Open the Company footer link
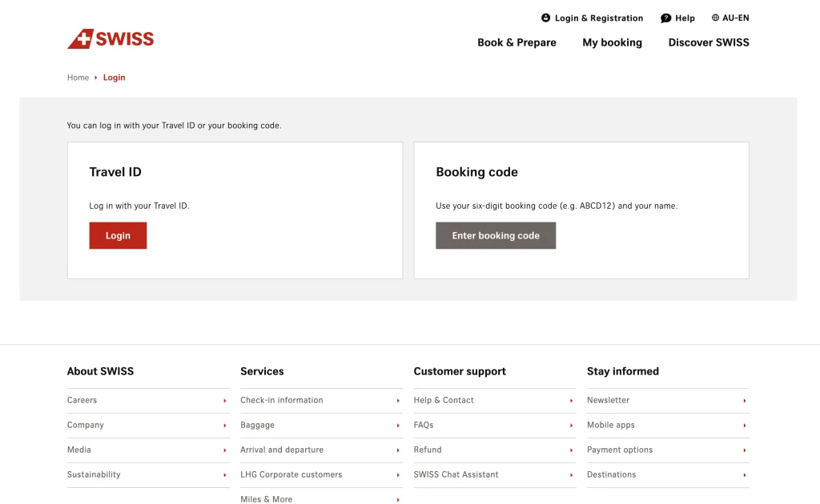This screenshot has height=504, width=820. [148, 426]
